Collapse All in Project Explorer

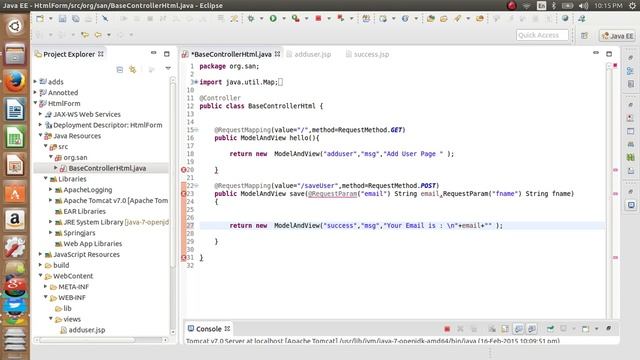120,69
